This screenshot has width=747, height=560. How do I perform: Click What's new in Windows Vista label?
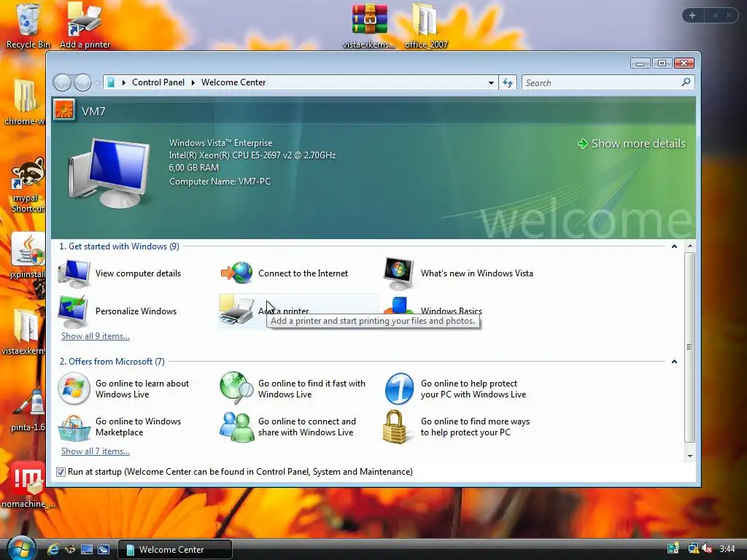pyautogui.click(x=477, y=273)
